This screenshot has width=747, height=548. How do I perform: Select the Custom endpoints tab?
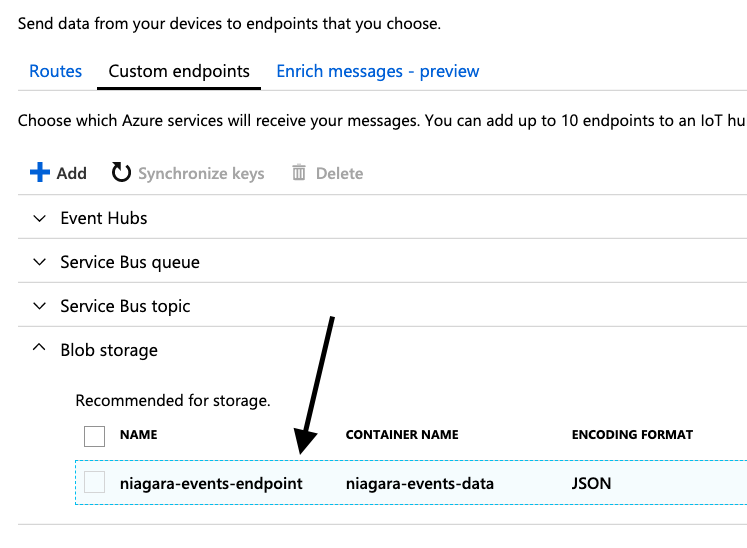click(x=179, y=71)
